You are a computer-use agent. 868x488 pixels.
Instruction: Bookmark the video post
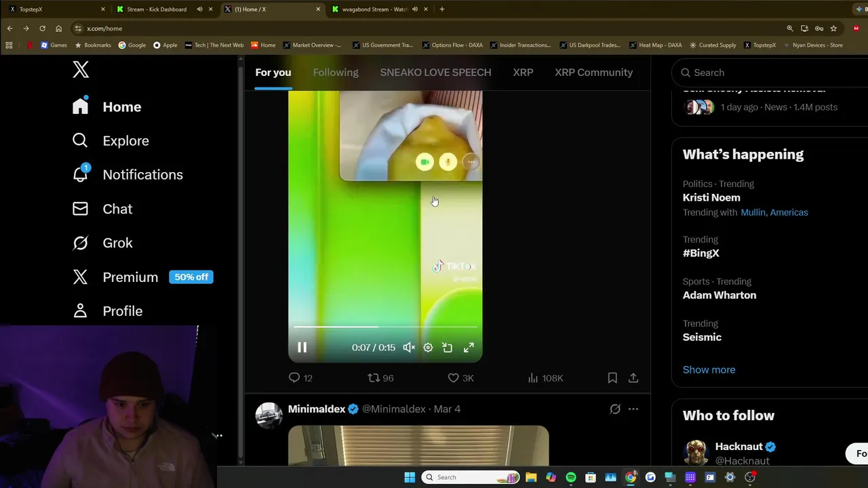coord(612,378)
